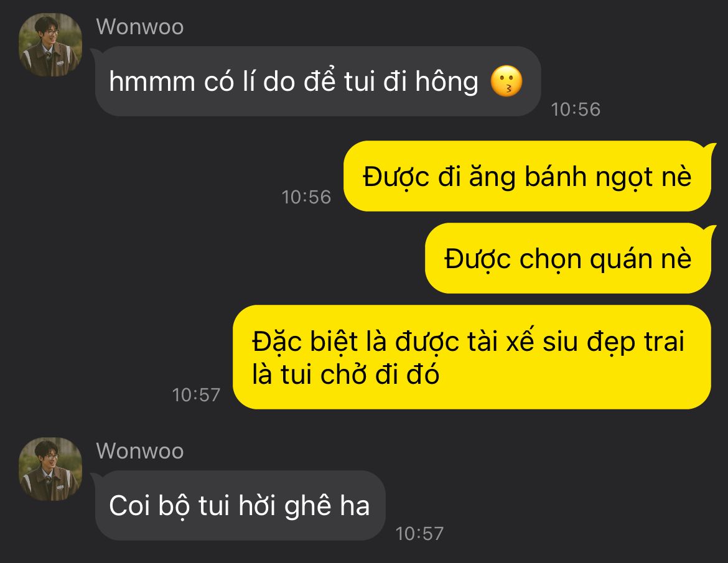Select message 'Coi bộ tui hời ghê ha'

[x=240, y=505]
